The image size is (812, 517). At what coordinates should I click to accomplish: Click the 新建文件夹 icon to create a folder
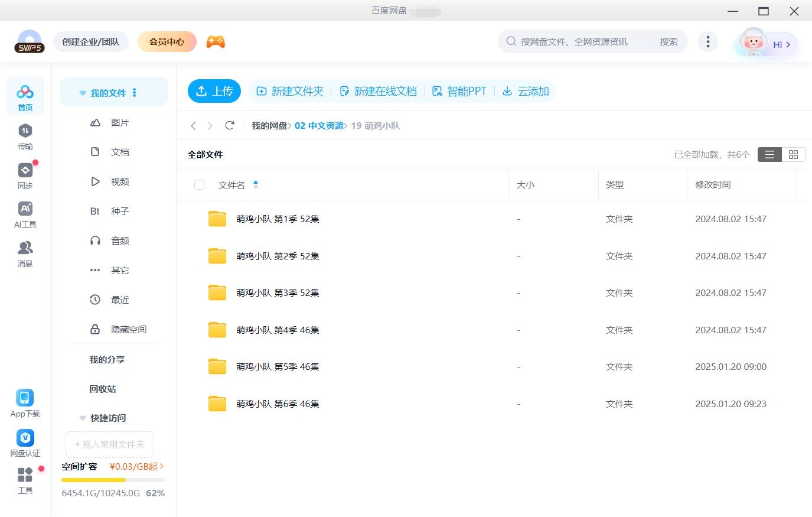[x=261, y=91]
